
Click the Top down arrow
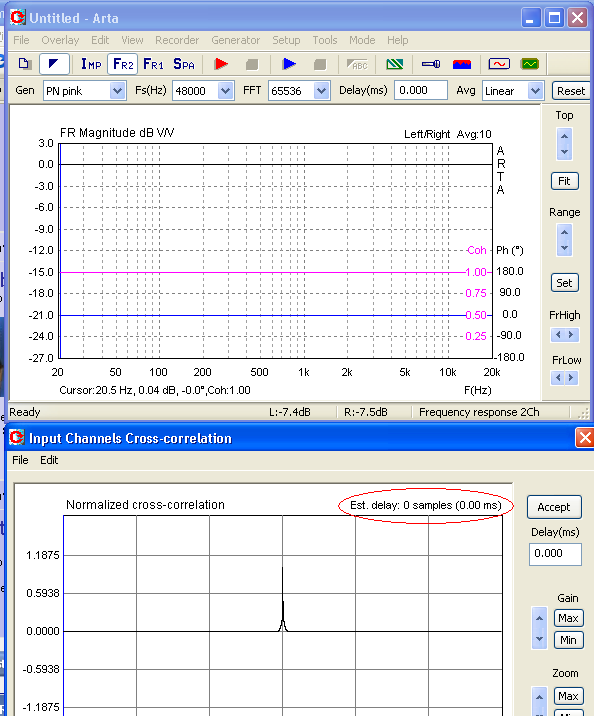[564, 152]
